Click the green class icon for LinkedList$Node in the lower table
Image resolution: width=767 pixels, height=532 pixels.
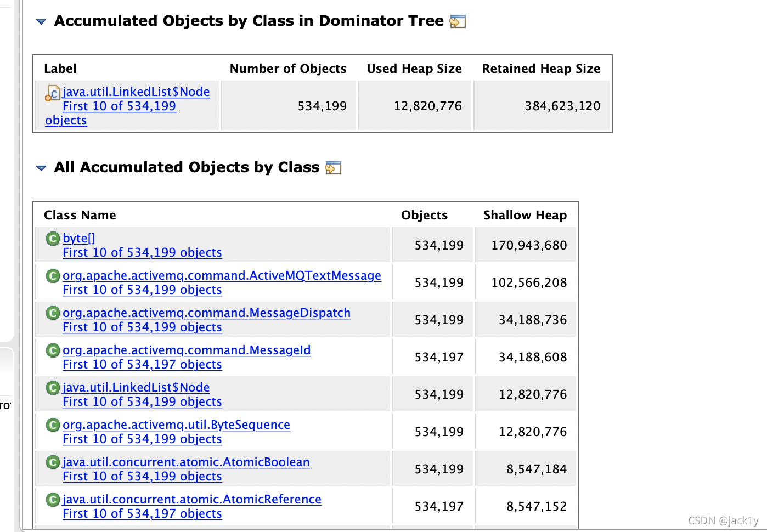(53, 388)
